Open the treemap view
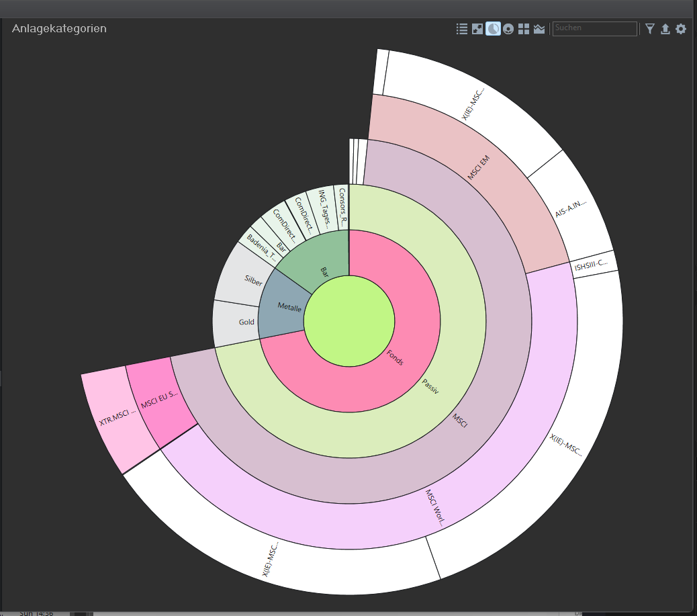The height and width of the screenshot is (616, 697). [524, 29]
